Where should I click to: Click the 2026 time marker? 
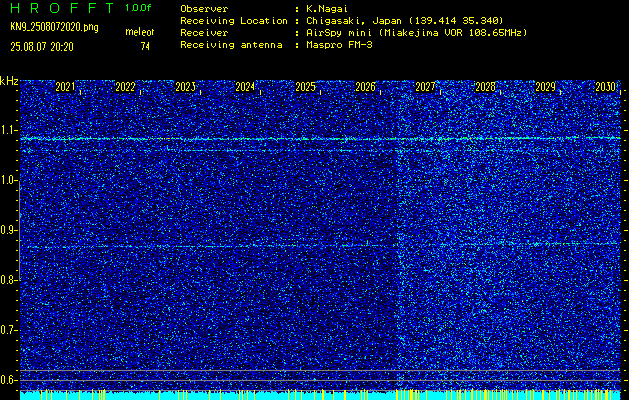pos(365,87)
